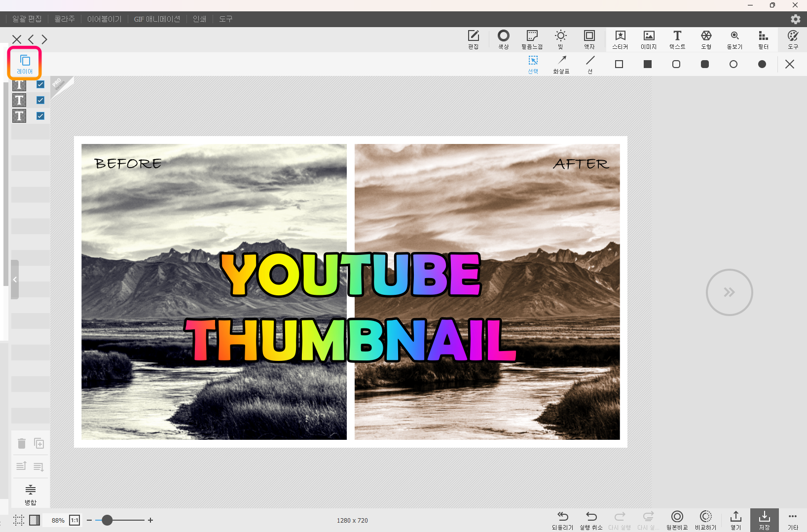
Task: Toggle the split-view compare icon
Action: pos(35,520)
